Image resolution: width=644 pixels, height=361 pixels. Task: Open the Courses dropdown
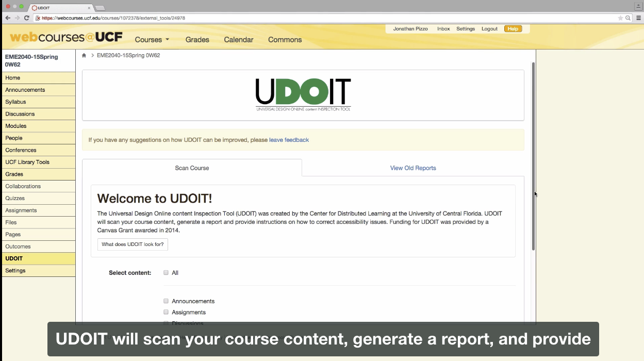(152, 39)
